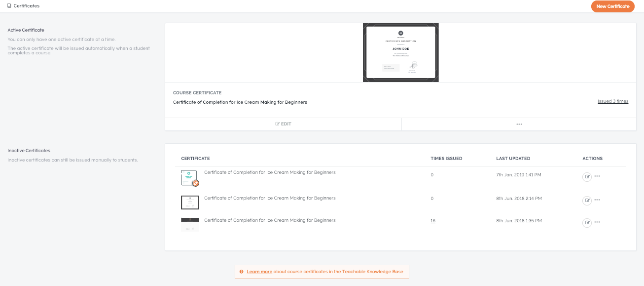
Task: Click the LAST UPDATED column header
Action: [x=513, y=159]
